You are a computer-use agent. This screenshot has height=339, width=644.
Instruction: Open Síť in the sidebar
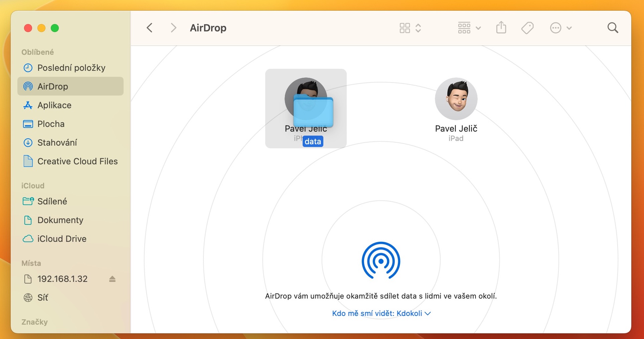click(x=70, y=298)
